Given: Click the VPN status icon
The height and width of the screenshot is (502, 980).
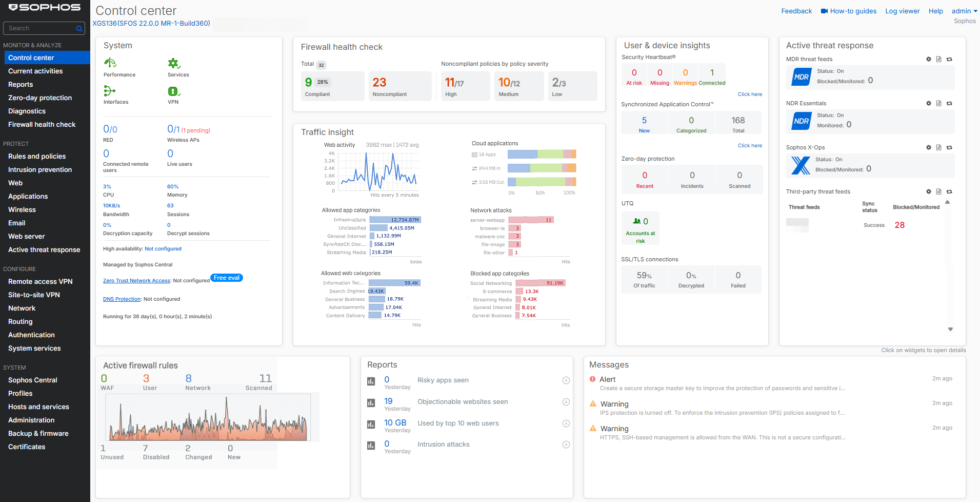Looking at the screenshot, I should pyautogui.click(x=174, y=91).
